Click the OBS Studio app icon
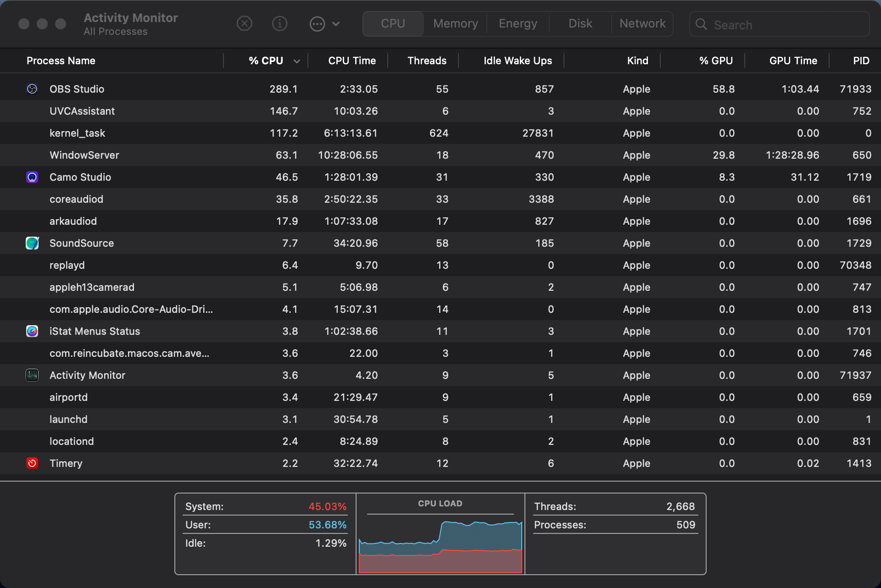The height and width of the screenshot is (588, 881). tap(32, 89)
